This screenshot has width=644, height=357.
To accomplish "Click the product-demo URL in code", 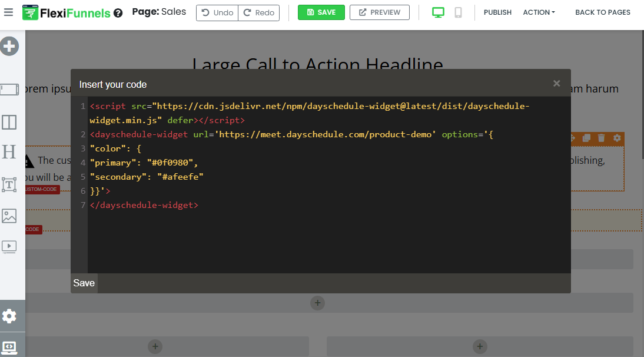I will [x=326, y=134].
